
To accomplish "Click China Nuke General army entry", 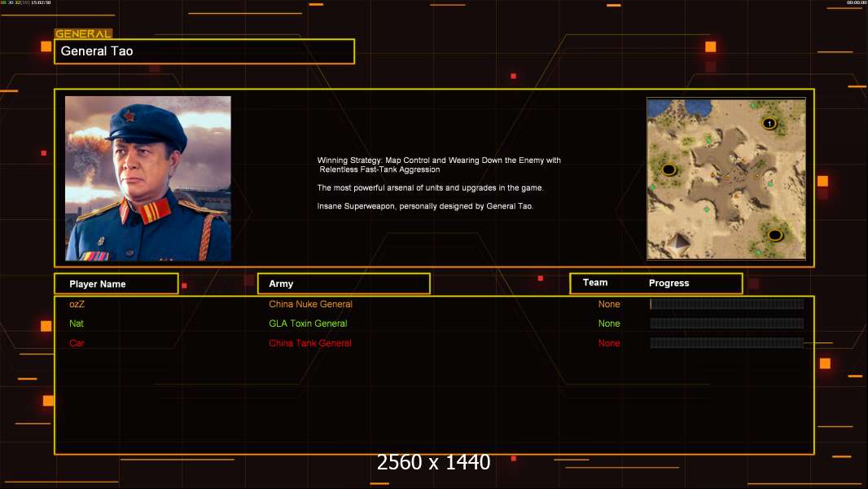I will tap(310, 304).
